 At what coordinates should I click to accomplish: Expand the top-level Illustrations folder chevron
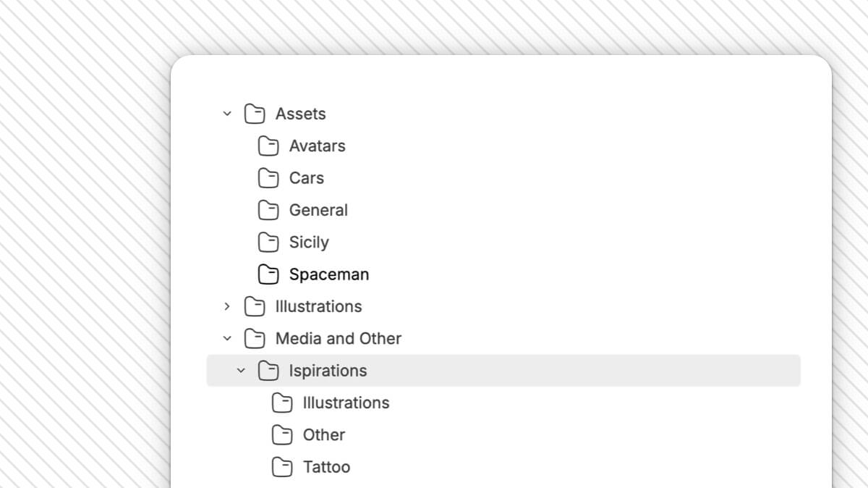click(227, 306)
